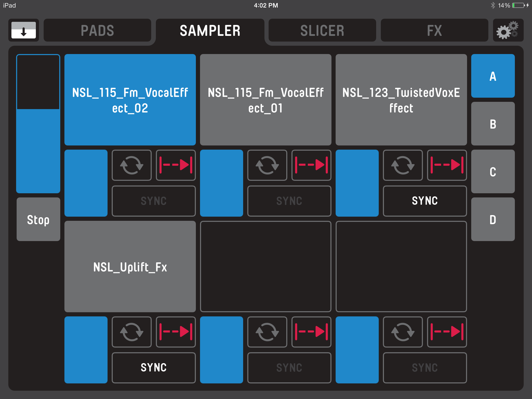
Task: Click the bottom-middle one-shot playback icon
Action: coord(311,332)
